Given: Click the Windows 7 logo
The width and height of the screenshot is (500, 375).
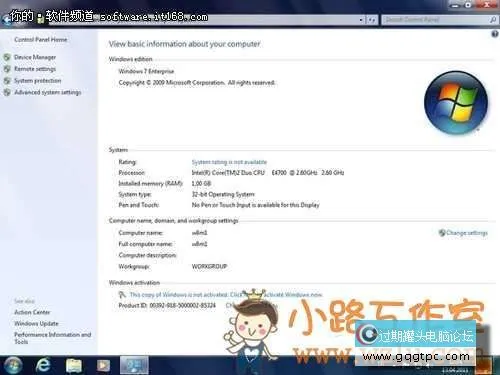Looking at the screenshot, I should click(456, 102).
